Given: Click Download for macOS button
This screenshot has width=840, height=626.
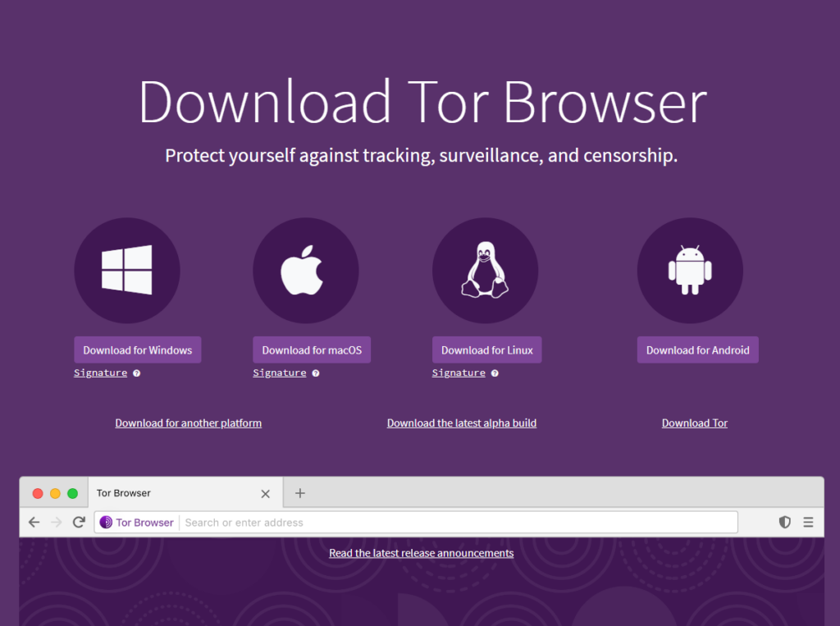Looking at the screenshot, I should click(x=312, y=350).
